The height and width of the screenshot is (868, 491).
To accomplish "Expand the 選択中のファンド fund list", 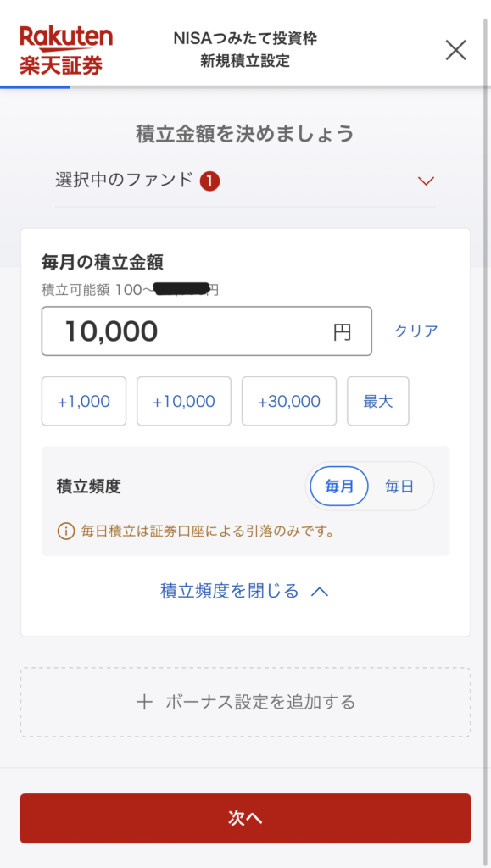I will pyautogui.click(x=127, y=181).
